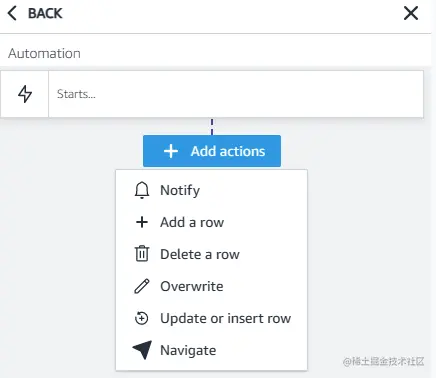436x378 pixels.
Task: Go back via the BACK label
Action: (x=45, y=14)
